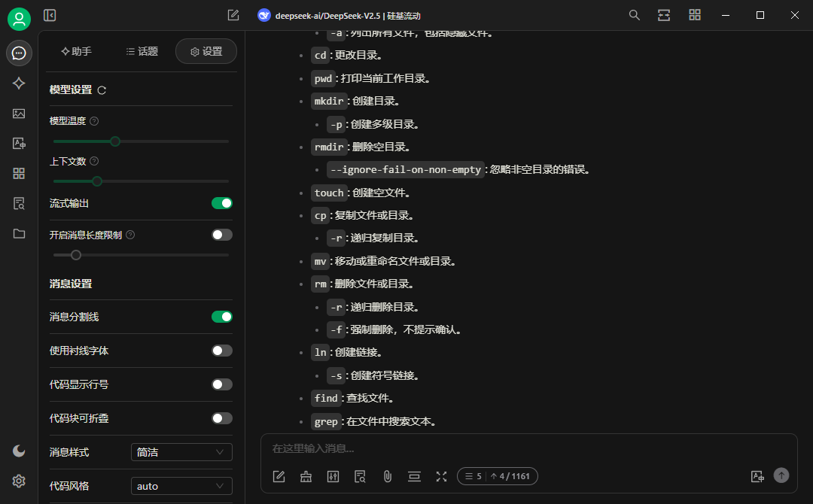Open mini apps grid icon in title bar
The height and width of the screenshot is (504, 813).
(695, 15)
